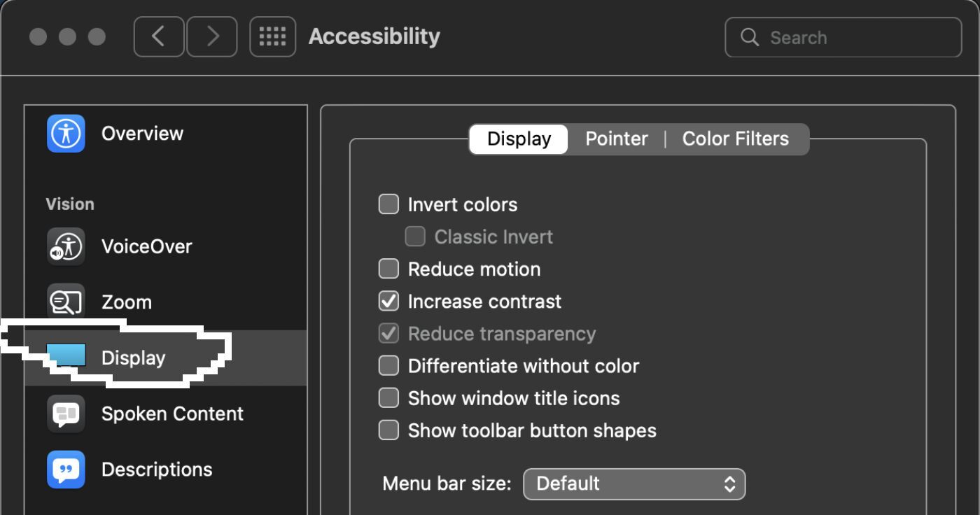This screenshot has height=515, width=980.
Task: Click the forward arrow navigation button
Action: pyautogui.click(x=211, y=36)
